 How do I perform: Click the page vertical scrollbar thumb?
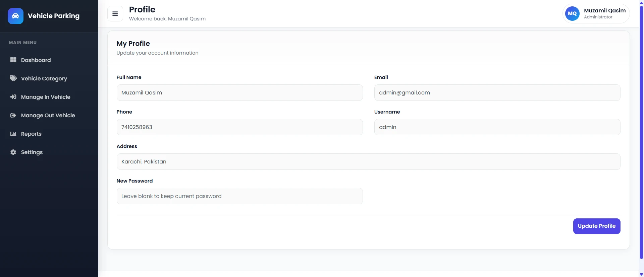[641, 132]
